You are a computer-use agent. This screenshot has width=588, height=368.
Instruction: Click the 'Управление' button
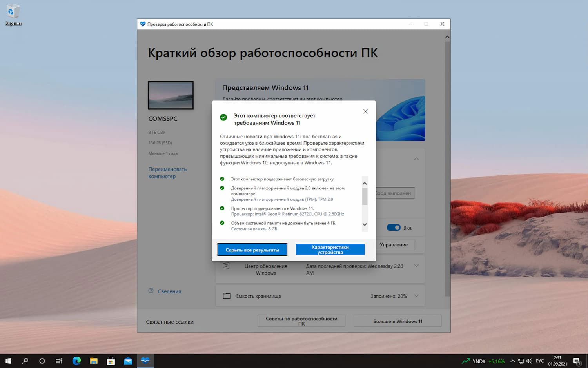394,244
